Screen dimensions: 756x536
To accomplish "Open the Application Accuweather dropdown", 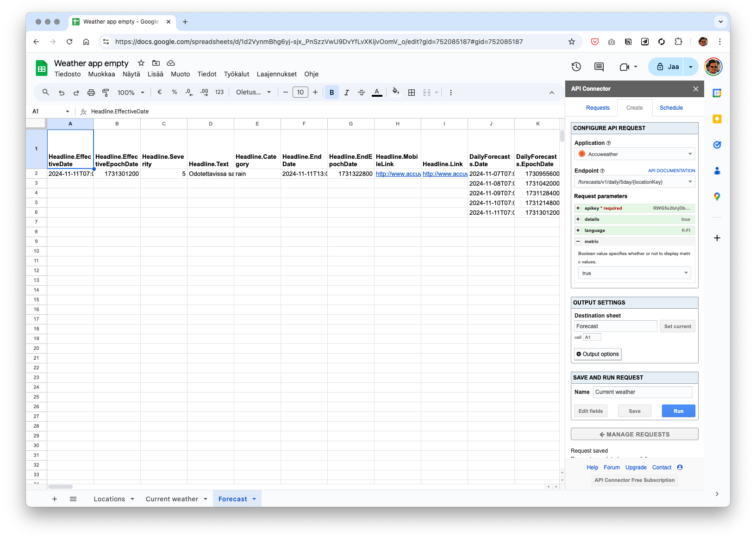I will point(634,154).
